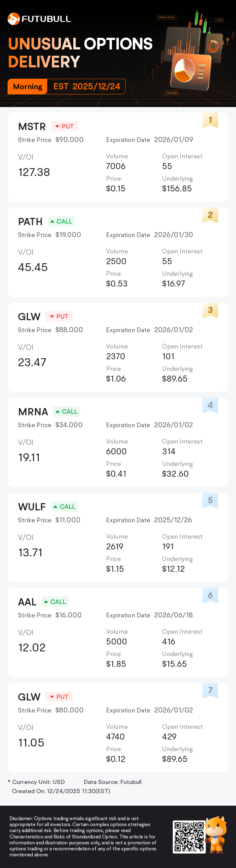
Task: Click the rank 5 ribbon badge
Action: (210, 500)
